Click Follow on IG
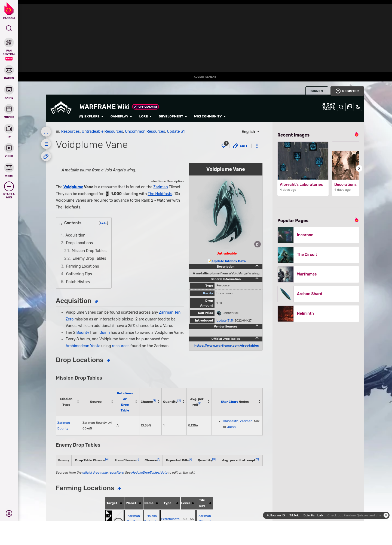This screenshot has height=545, width=392. [275, 515]
